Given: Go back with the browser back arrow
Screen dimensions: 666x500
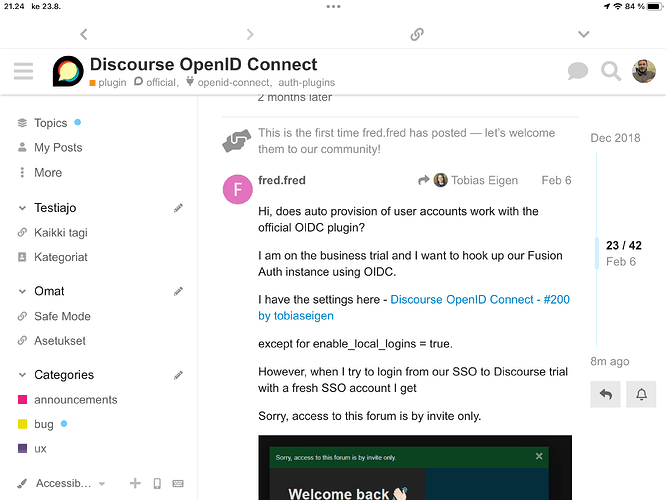Looking at the screenshot, I should pos(84,34).
